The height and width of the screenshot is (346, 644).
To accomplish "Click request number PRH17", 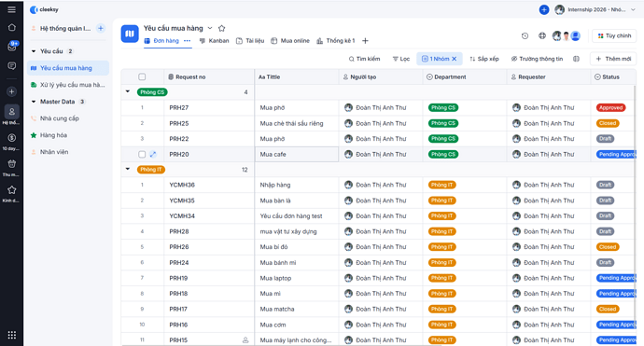I will click(178, 309).
